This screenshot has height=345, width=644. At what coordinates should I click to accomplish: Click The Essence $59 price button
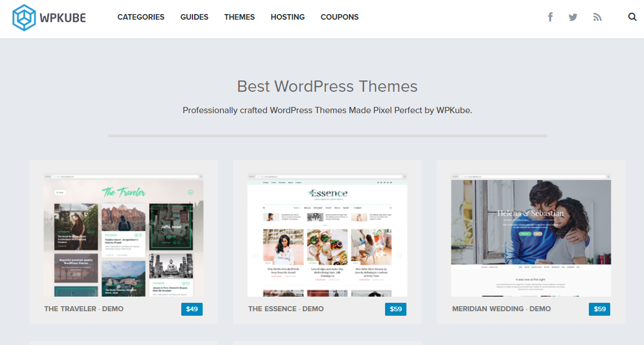396,310
